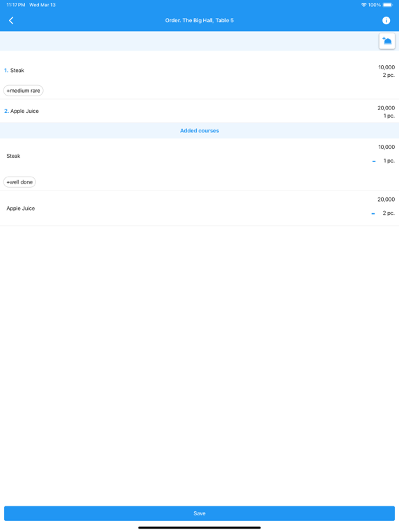Screen dimensions: 399x532
Task: Select added course Apple Juice row
Action: pyautogui.click(x=199, y=208)
